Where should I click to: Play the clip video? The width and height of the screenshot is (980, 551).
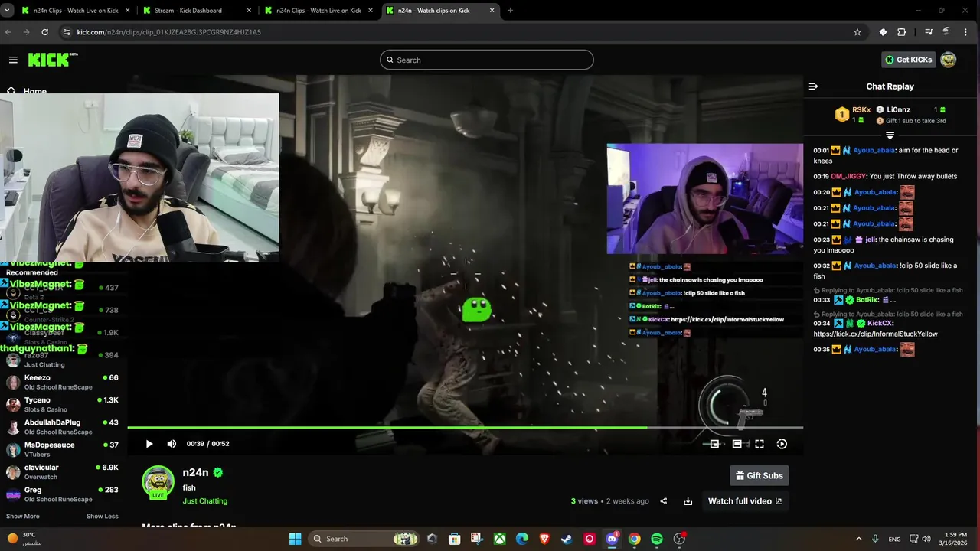coord(149,444)
